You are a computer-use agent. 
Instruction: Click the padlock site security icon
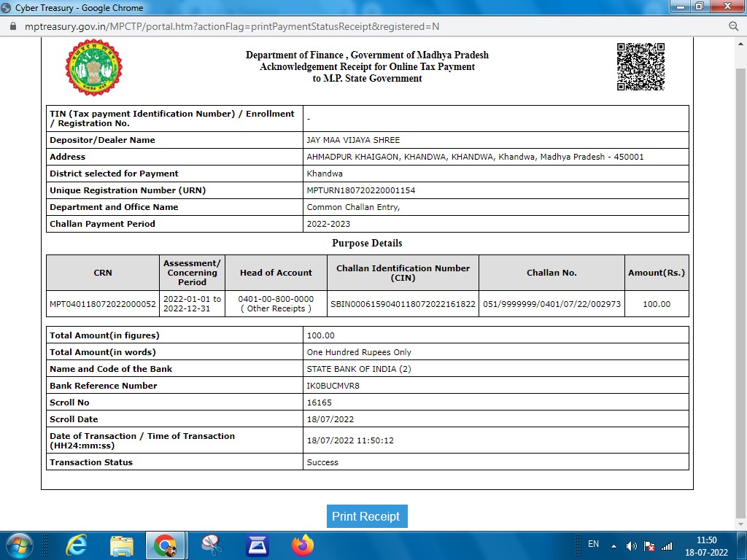[x=12, y=26]
